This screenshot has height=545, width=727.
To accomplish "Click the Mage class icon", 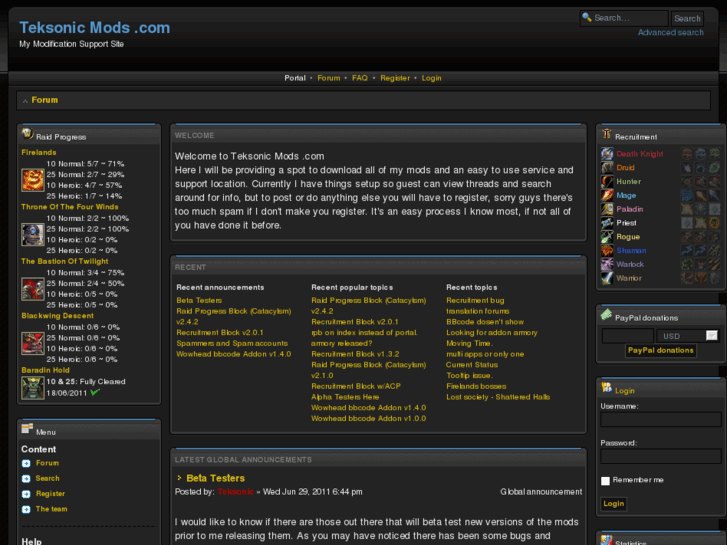I will (x=607, y=195).
